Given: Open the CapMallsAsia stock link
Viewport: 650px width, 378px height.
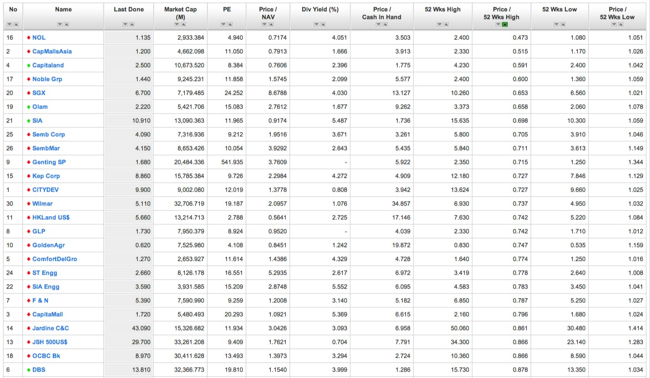Looking at the screenshot, I should 52,51.
